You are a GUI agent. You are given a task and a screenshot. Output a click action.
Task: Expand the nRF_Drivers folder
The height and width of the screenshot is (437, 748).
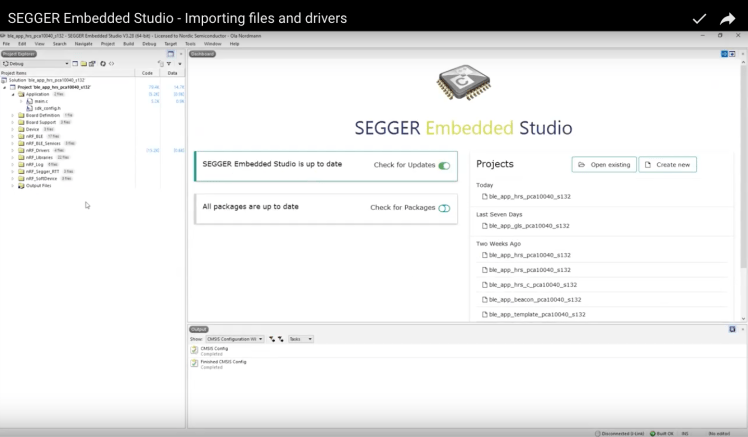click(13, 150)
